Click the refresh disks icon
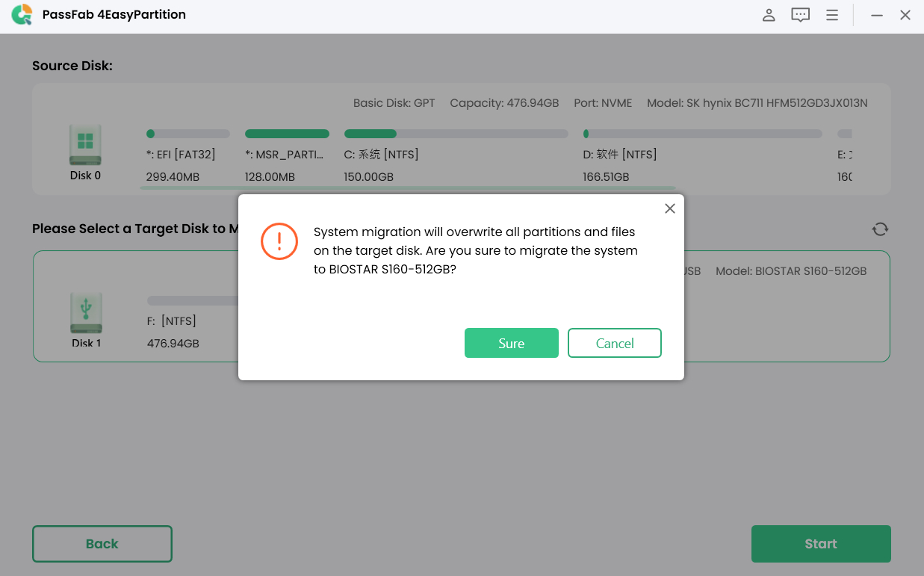The image size is (924, 576). coord(879,229)
